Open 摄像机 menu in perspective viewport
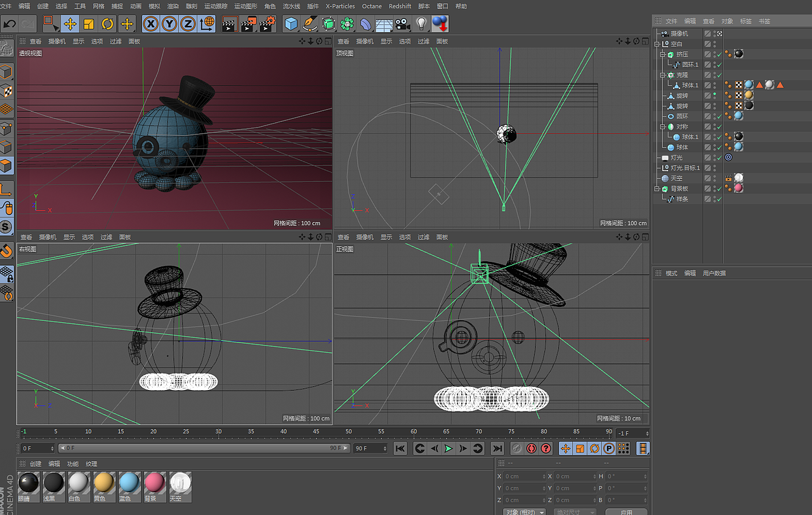 point(57,41)
